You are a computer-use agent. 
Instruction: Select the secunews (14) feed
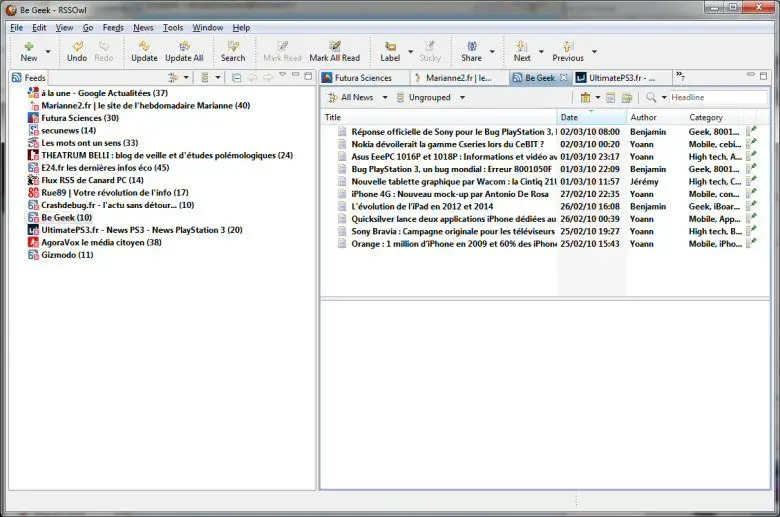pos(62,130)
